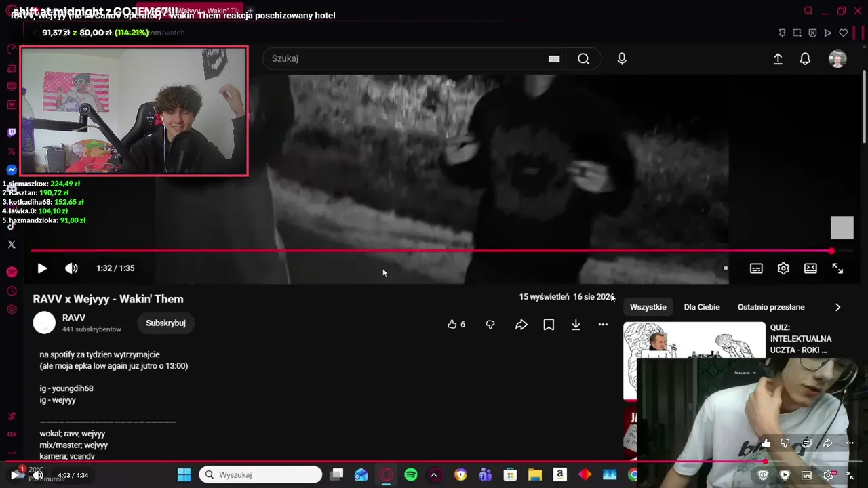The image size is (868, 488).
Task: Open Opera GX from the Windows taskbar
Action: [x=386, y=475]
